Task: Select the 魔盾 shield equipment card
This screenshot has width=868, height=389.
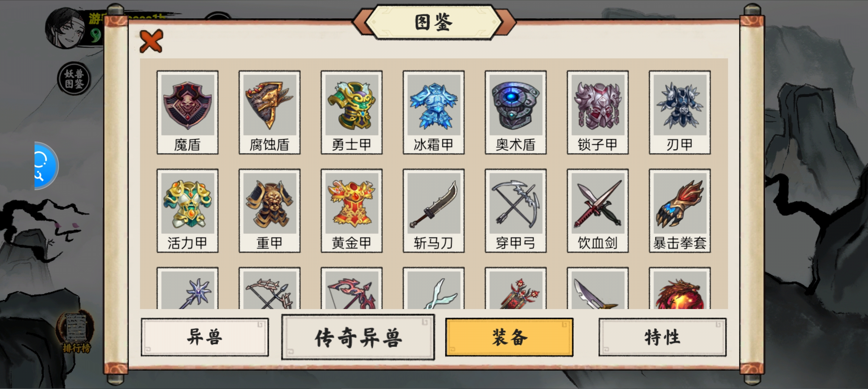Action: [187, 112]
